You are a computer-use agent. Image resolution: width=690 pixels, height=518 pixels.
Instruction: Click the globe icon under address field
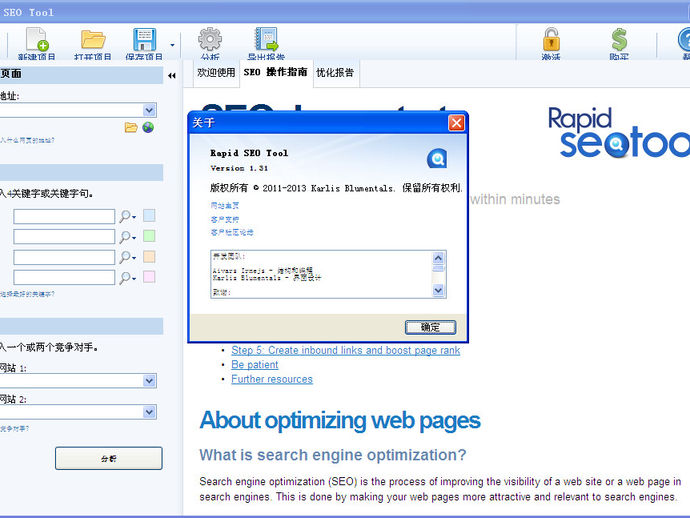click(148, 127)
